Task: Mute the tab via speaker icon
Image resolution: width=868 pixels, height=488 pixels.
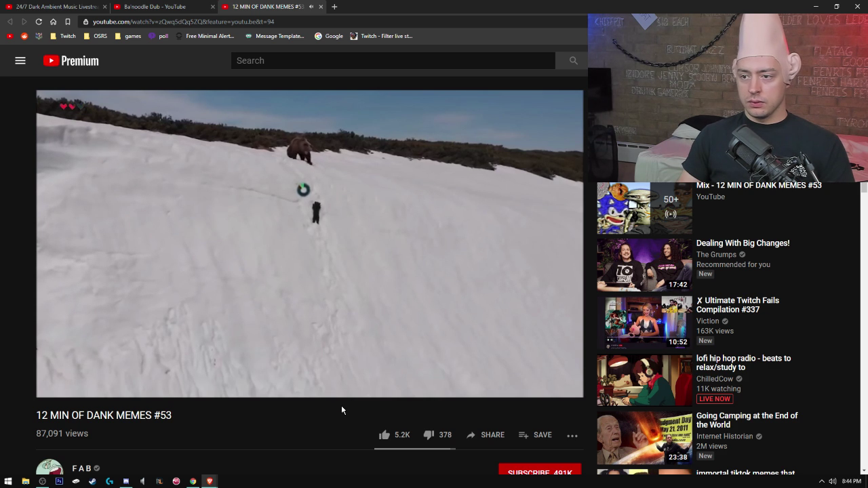Action: 311,7
